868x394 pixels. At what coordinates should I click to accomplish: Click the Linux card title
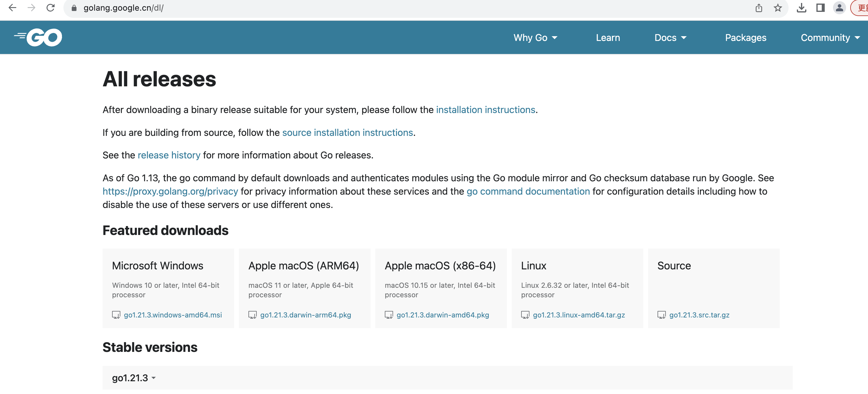tap(533, 266)
